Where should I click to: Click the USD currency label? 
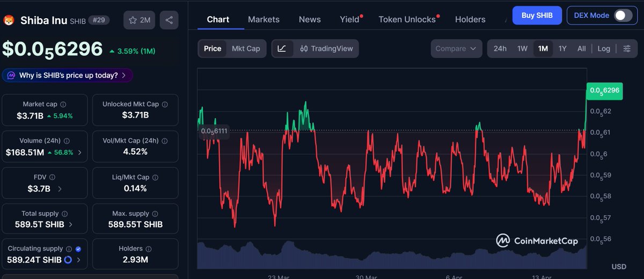tap(619, 267)
